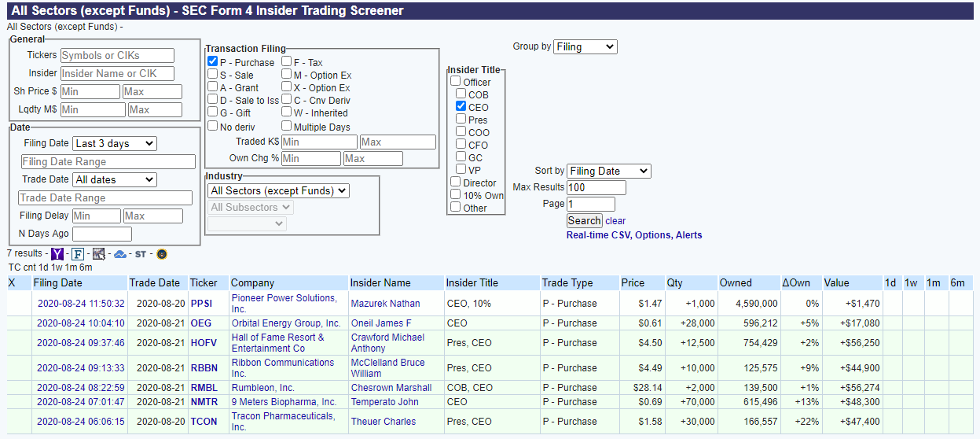The width and height of the screenshot is (980, 439).
Task: Open the blue cloud chart icon link
Action: (x=120, y=254)
